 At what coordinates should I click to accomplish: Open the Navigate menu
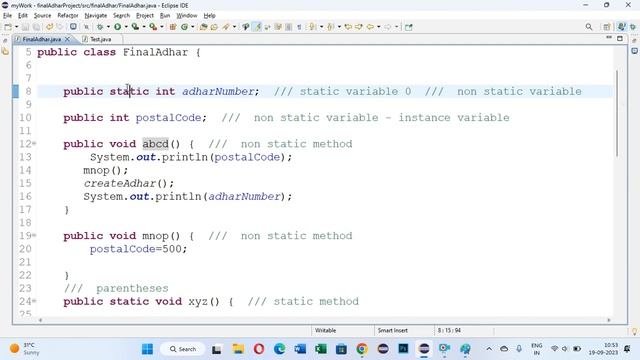[96, 16]
